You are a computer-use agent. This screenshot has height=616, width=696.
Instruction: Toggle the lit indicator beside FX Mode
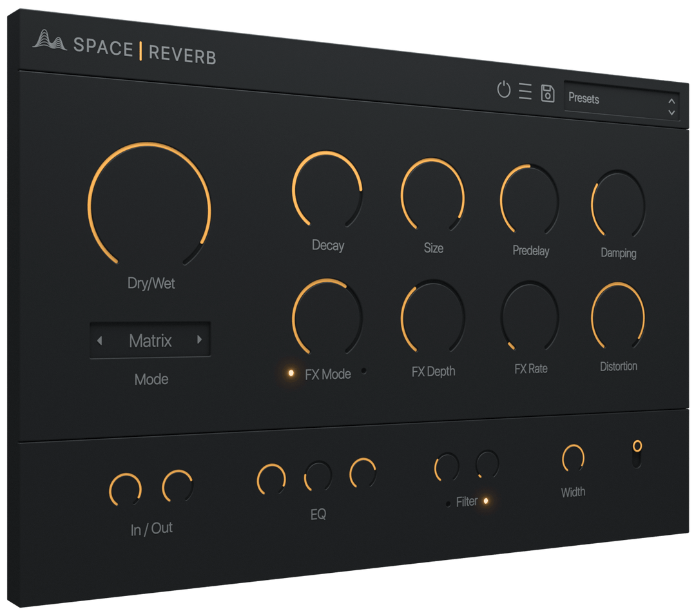[290, 372]
